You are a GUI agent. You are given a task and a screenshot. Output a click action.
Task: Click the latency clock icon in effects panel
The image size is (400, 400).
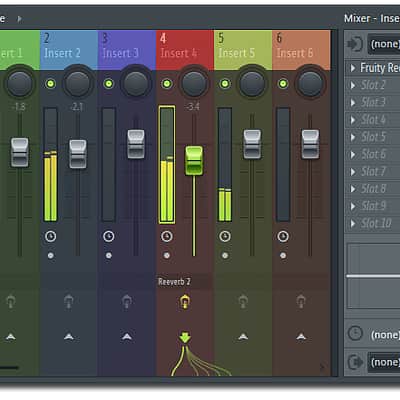[x=355, y=333]
